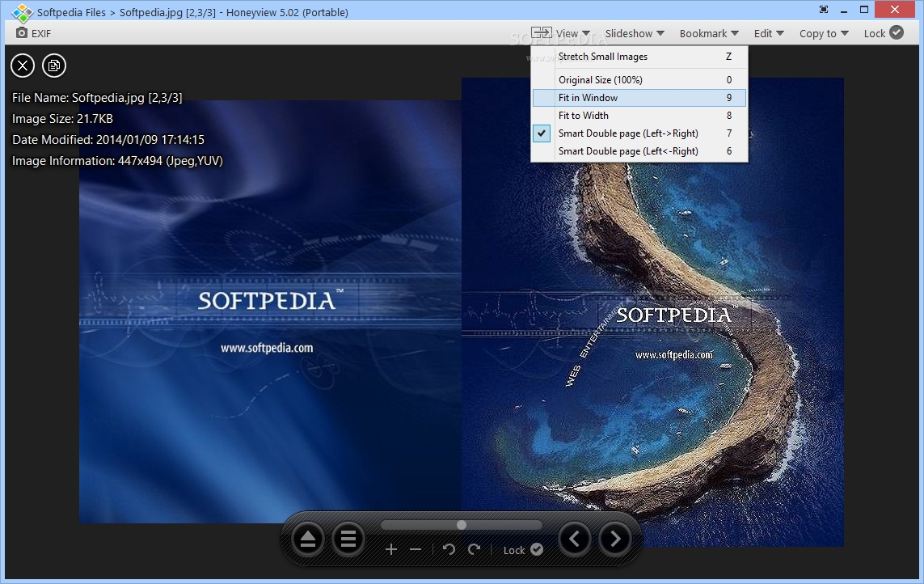Screen dimensions: 924x584
Task: Select Smart Double page (Left<-Right)
Action: click(639, 151)
